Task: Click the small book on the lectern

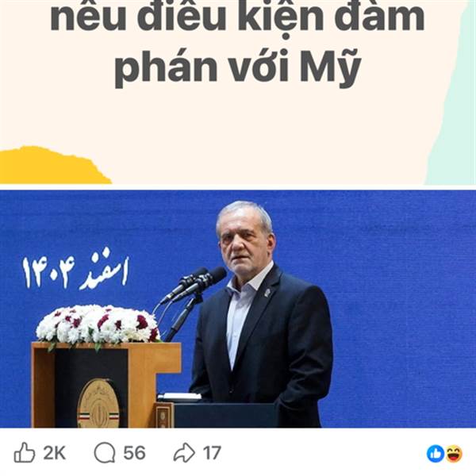Action: [179, 396]
